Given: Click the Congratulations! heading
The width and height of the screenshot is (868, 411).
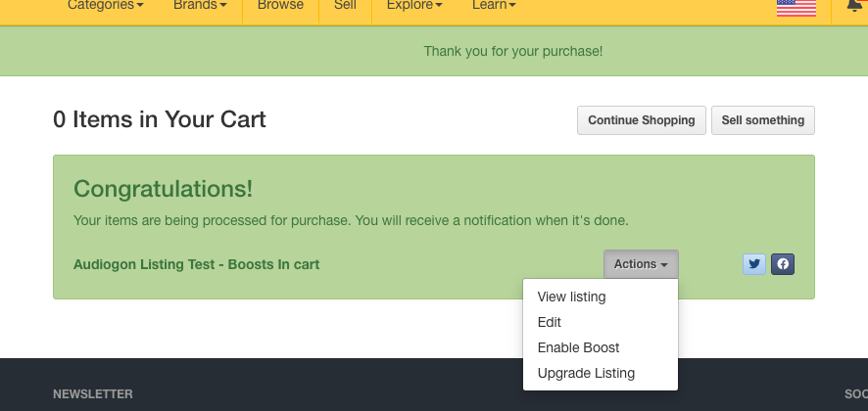Looking at the screenshot, I should (x=164, y=189).
